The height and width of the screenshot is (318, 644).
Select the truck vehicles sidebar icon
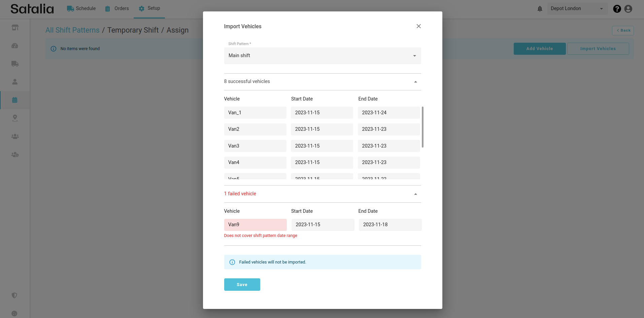(x=15, y=64)
